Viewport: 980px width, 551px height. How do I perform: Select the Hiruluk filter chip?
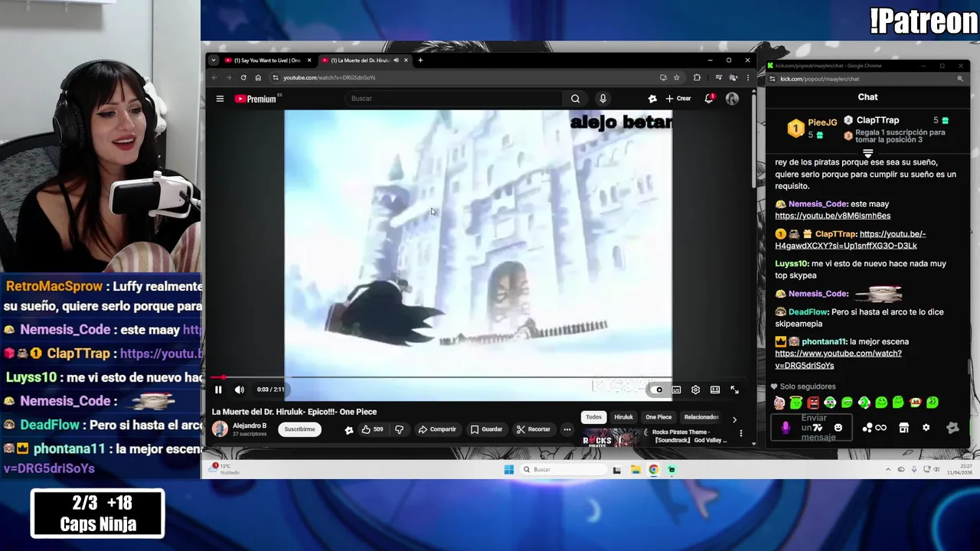click(624, 417)
